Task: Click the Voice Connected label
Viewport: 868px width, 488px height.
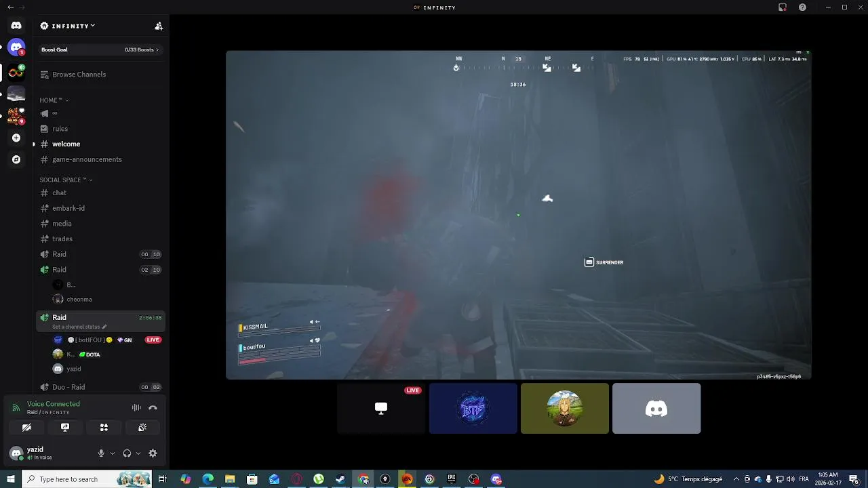Action: click(x=54, y=404)
